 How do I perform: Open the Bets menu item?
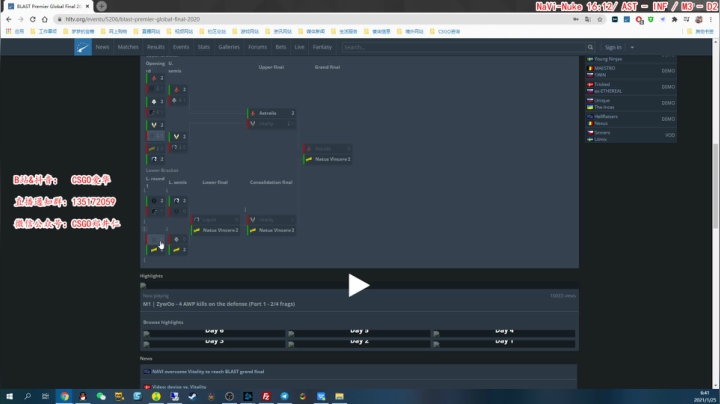click(x=281, y=47)
